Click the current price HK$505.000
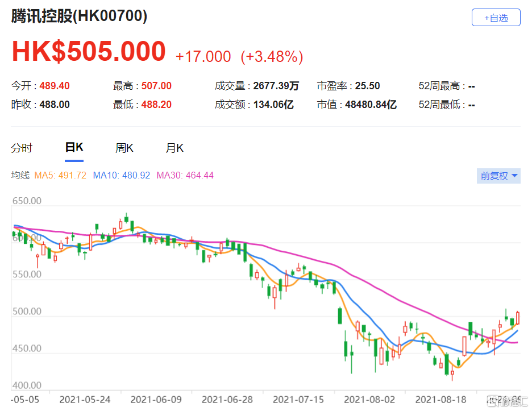Image resolution: width=532 pixels, height=411 pixels. tap(89, 51)
